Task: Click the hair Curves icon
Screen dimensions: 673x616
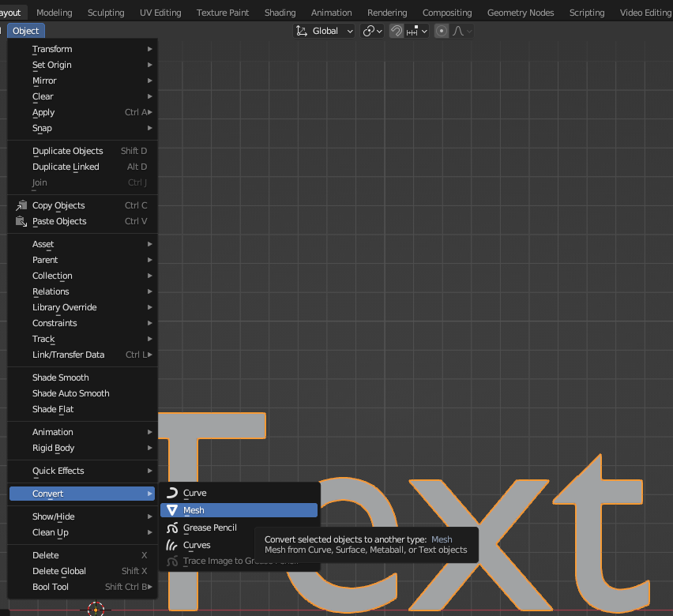Action: point(172,545)
